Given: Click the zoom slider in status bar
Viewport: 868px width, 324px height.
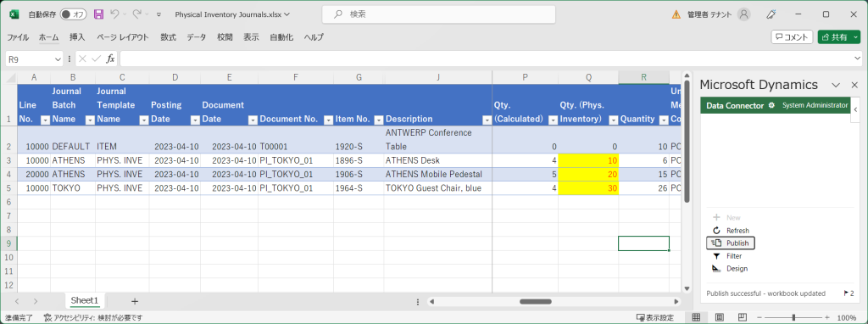Looking at the screenshot, I should coord(793,317).
